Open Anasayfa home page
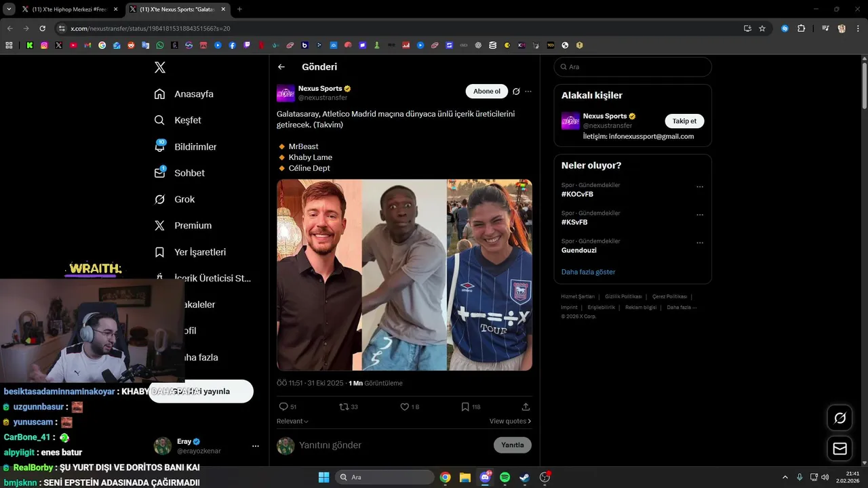 184,94
